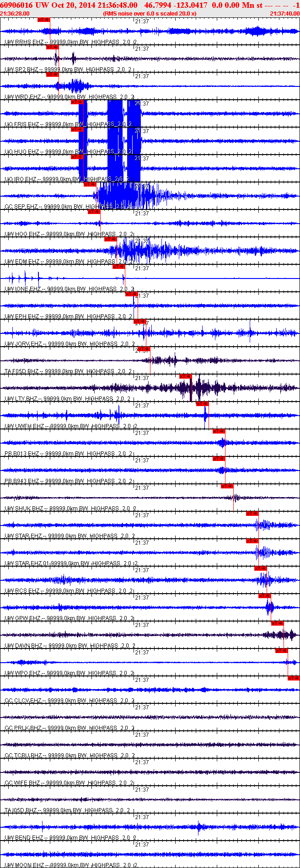Select the 'TA I05D BHZ' station label
This screenshot has height=868, width=300.
point(21,810)
